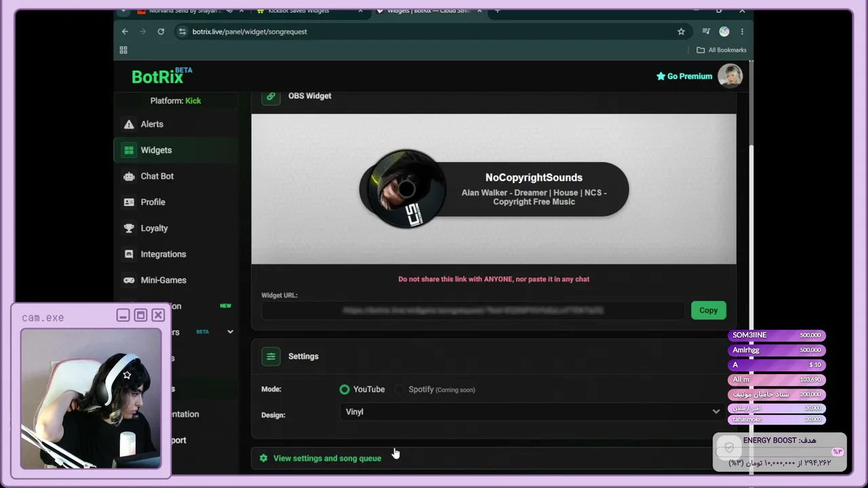The width and height of the screenshot is (868, 488).
Task: Bookmark this page with the star icon
Action: (681, 32)
